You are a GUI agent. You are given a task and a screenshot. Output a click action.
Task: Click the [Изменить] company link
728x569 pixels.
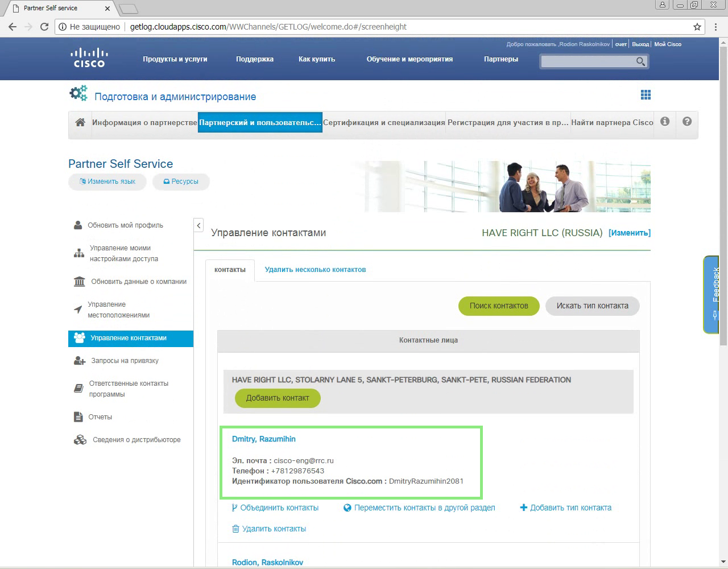pyautogui.click(x=630, y=233)
